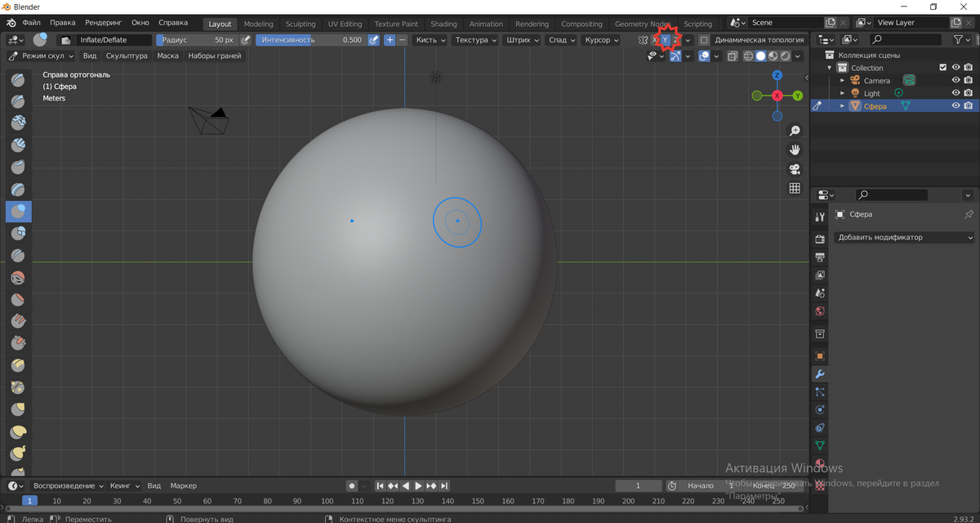Select the Draw sculpt brush tool
Image resolution: width=980 pixels, height=523 pixels.
click(x=18, y=79)
